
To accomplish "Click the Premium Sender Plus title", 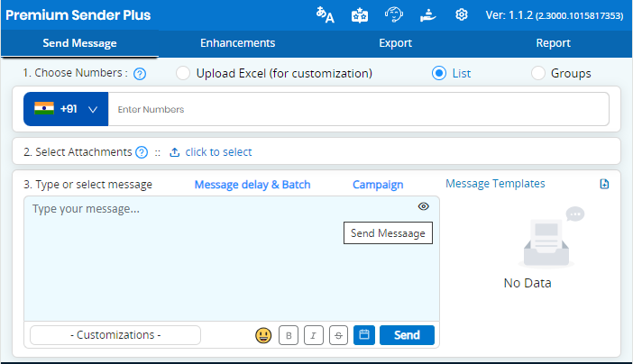I will (x=78, y=15).
